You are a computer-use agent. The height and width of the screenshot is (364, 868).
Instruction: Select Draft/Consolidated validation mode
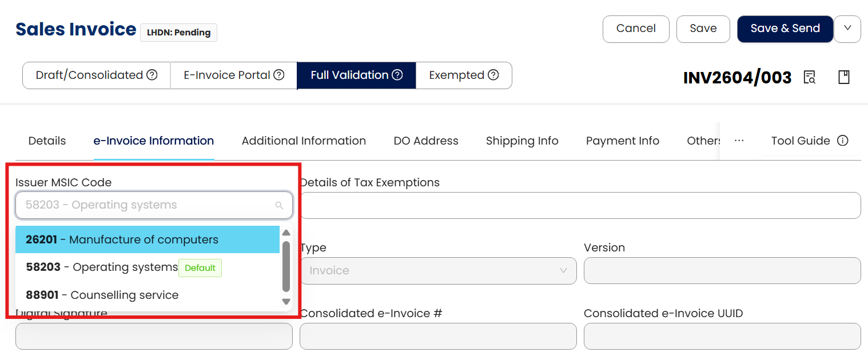tap(89, 75)
